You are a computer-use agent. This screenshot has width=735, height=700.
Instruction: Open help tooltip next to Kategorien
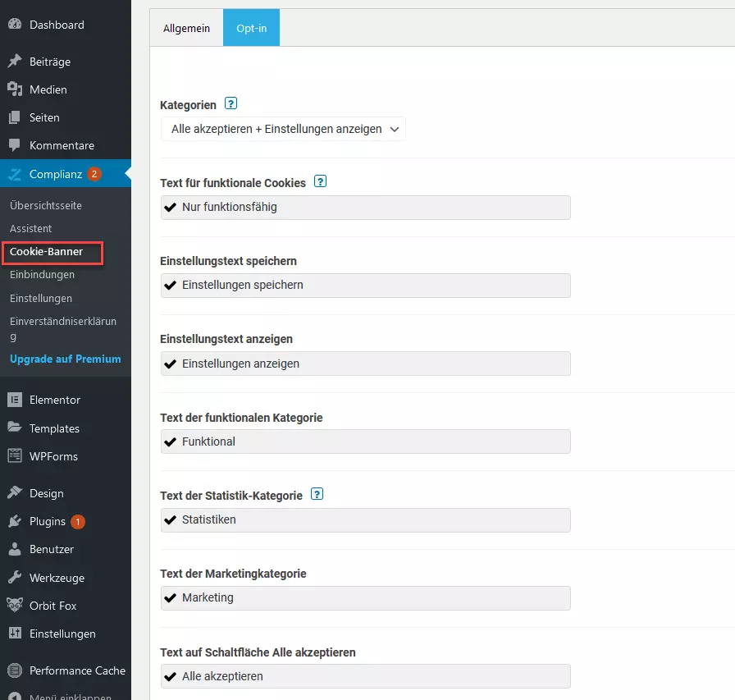[x=231, y=103]
